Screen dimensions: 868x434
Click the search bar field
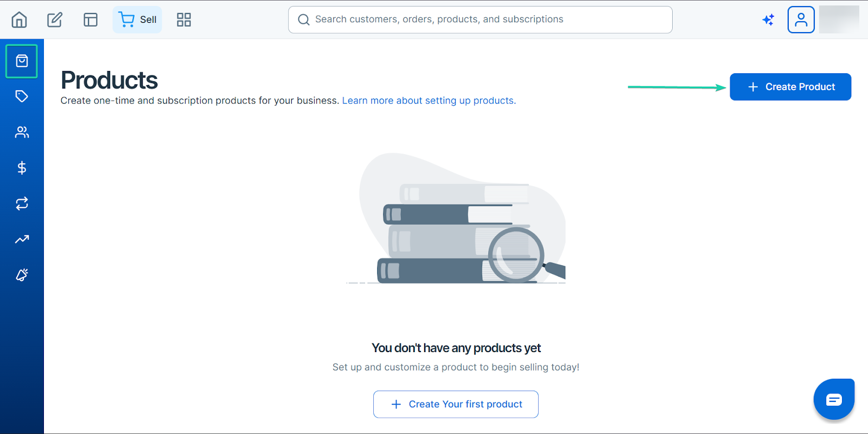[x=480, y=20]
